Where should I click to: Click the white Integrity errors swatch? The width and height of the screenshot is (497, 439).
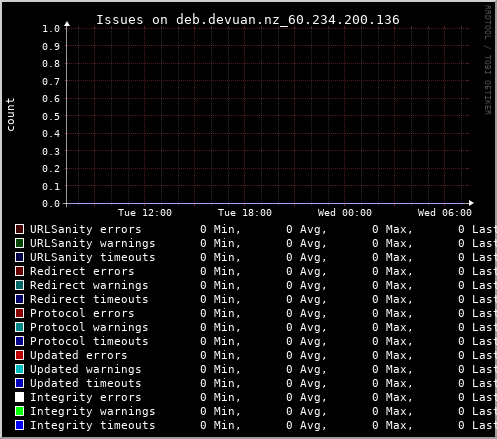click(x=20, y=397)
